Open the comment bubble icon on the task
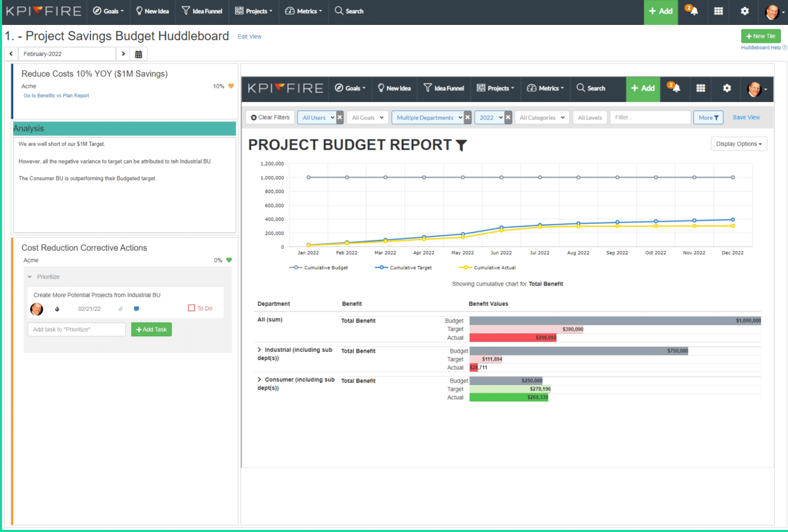 (x=137, y=308)
